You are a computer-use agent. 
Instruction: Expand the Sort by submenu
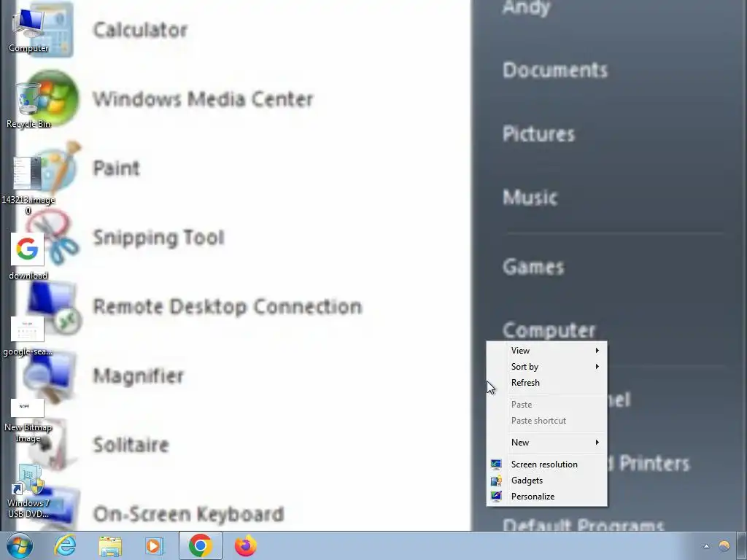[547, 367]
